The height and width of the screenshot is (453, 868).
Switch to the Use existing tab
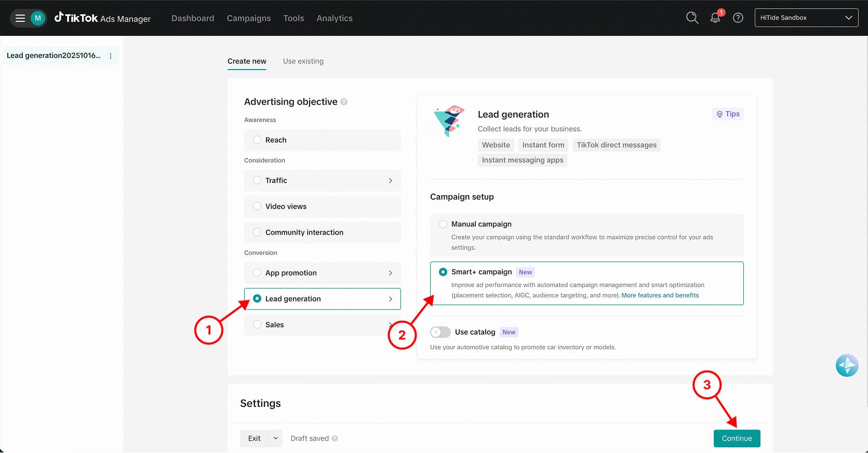[x=303, y=61]
